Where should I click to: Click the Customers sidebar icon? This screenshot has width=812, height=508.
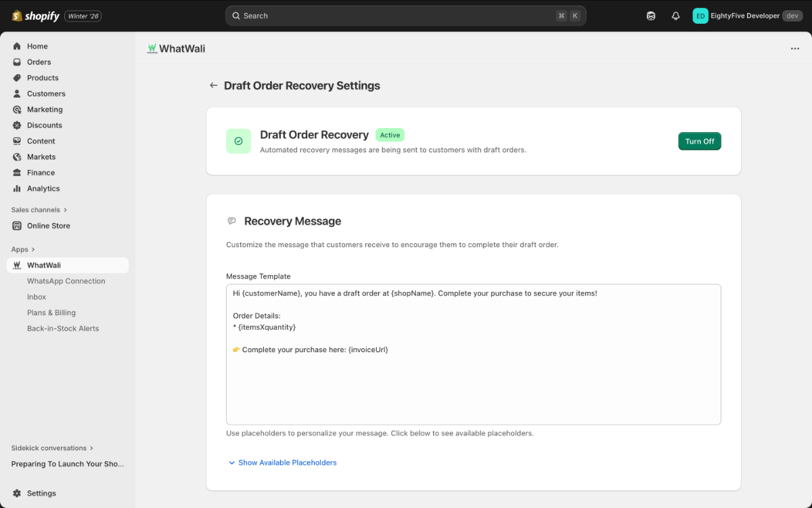tap(16, 93)
